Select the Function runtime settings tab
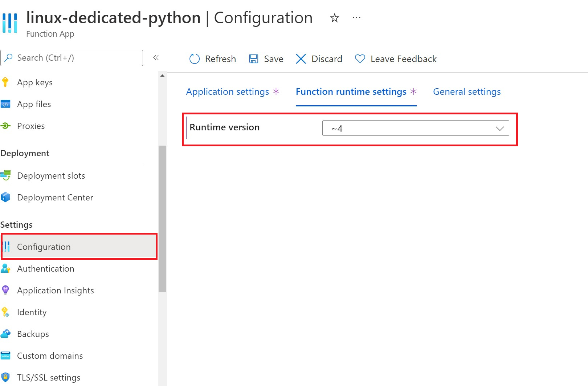This screenshot has height=386, width=588. (x=351, y=92)
